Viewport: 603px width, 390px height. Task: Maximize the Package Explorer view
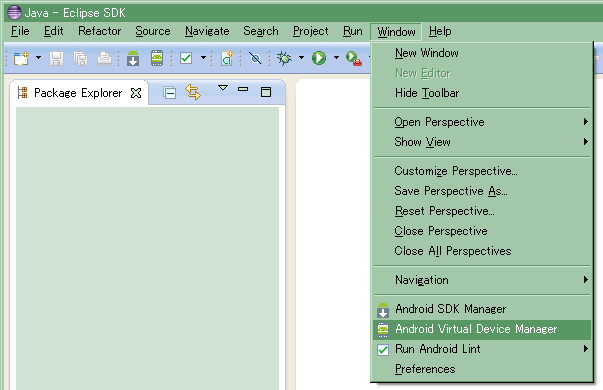[266, 92]
